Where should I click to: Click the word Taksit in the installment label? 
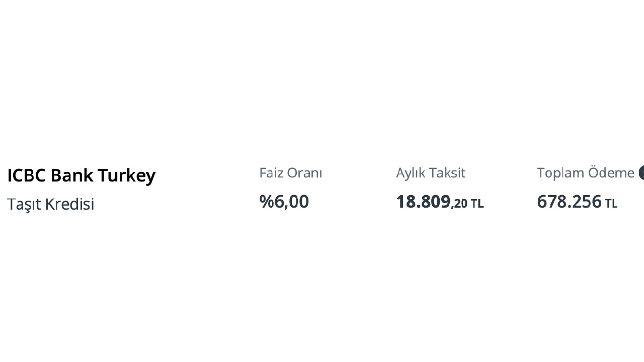point(448,173)
